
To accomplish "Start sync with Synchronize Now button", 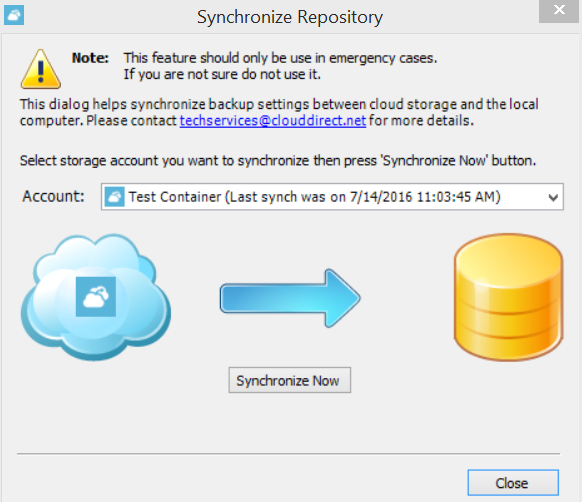I will [290, 380].
